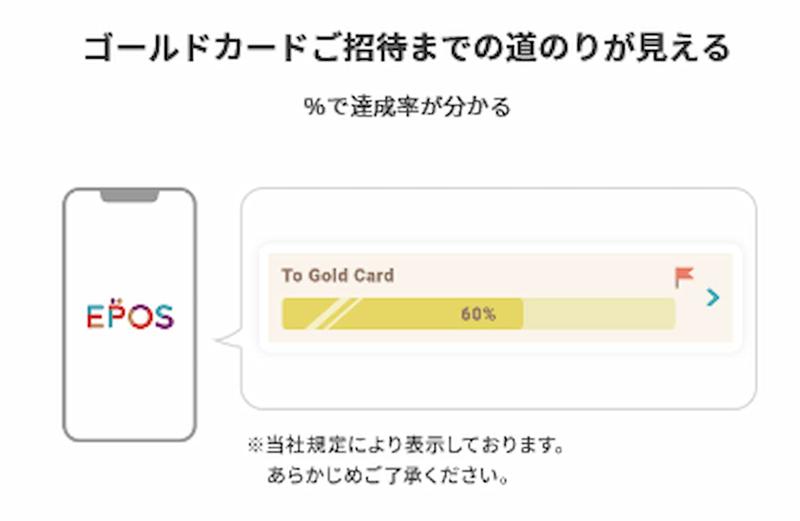Viewport: 800px width, 521px height.
Task: Select the "To Gold Card" label
Action: tap(337, 275)
